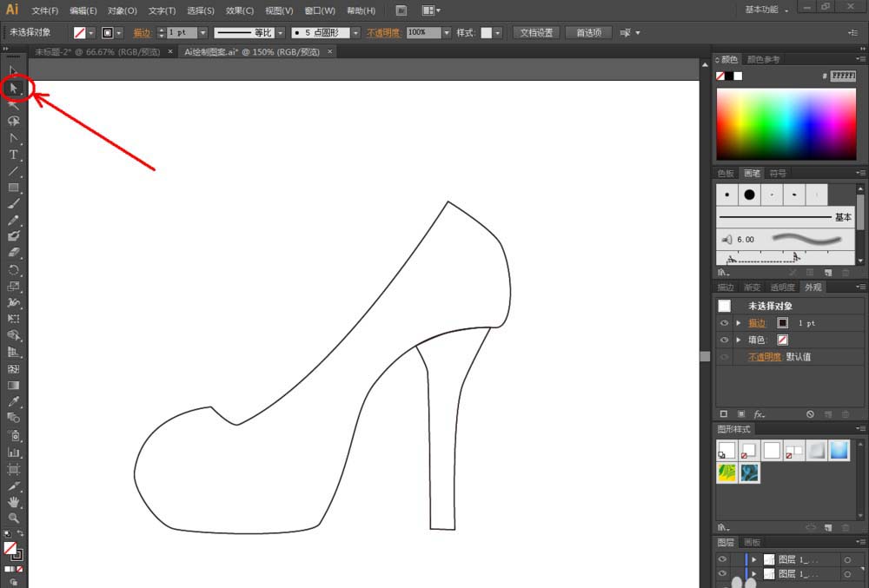Click the 首选项 button

[588, 32]
